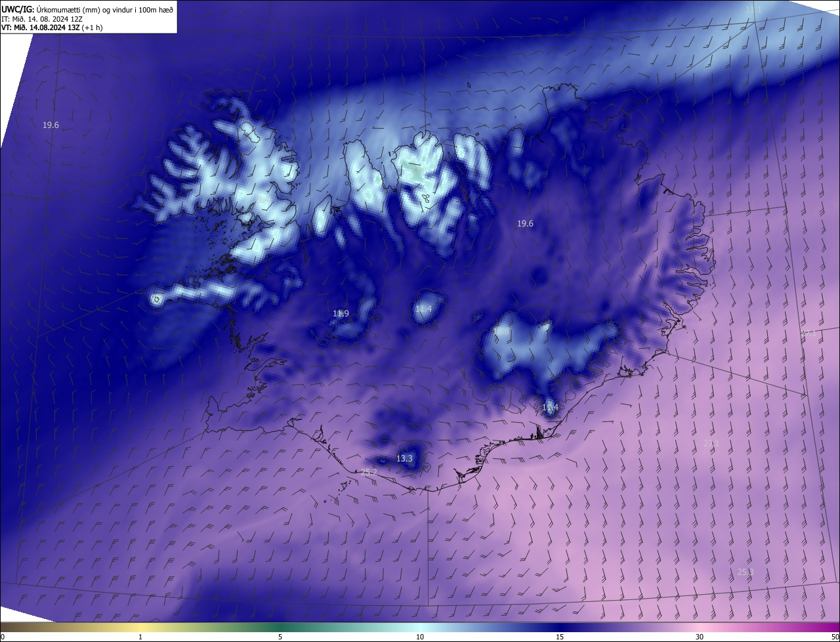
Task: Click the 15 tick on the color scale
Action: (x=560, y=637)
